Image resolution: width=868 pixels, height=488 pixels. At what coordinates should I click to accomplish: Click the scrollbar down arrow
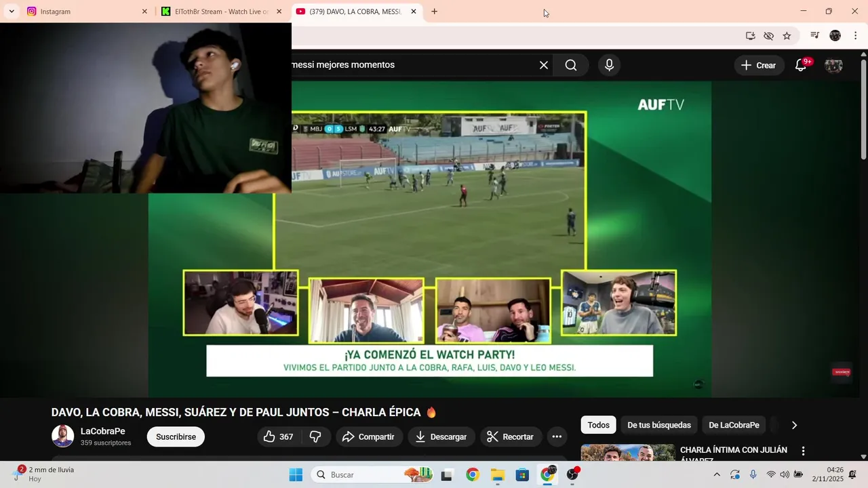[x=863, y=457]
